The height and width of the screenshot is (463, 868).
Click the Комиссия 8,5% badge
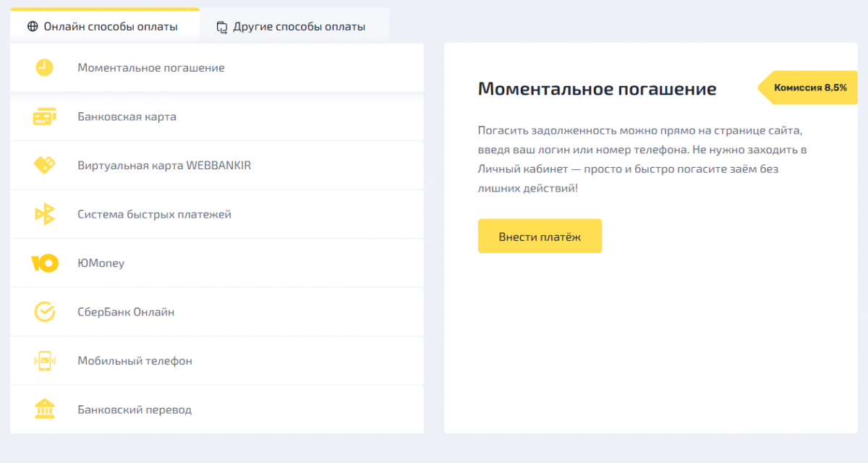click(809, 88)
